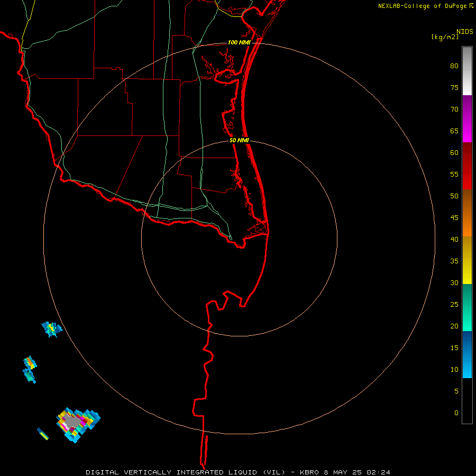The image size is (476, 476).
Task: Select the orange-brown 45-50 color scale segment
Action: click(467, 213)
